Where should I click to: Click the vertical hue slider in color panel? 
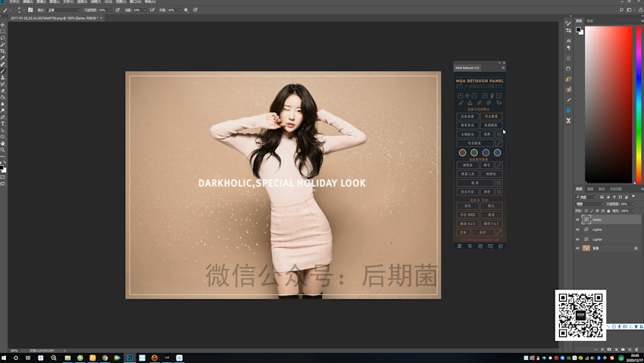639,105
